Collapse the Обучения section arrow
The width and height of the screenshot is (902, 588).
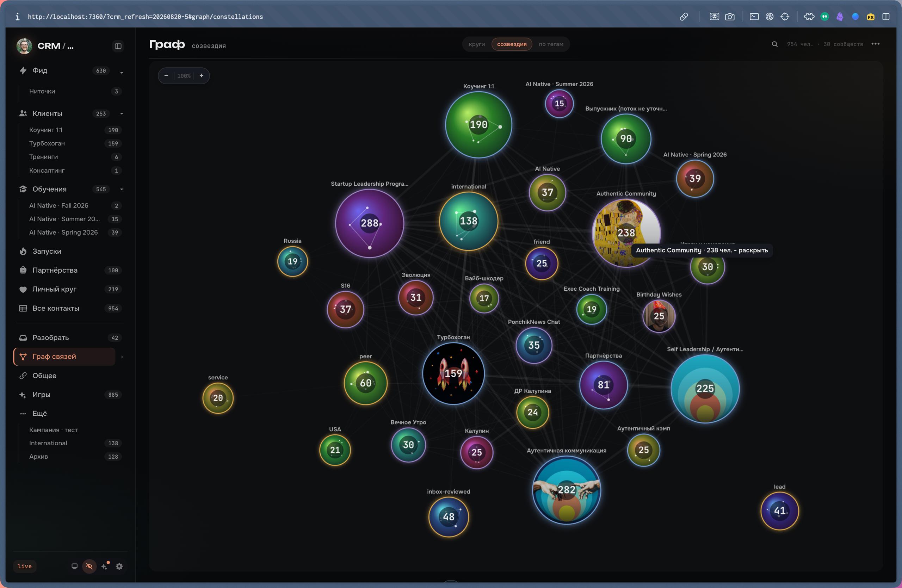click(122, 189)
